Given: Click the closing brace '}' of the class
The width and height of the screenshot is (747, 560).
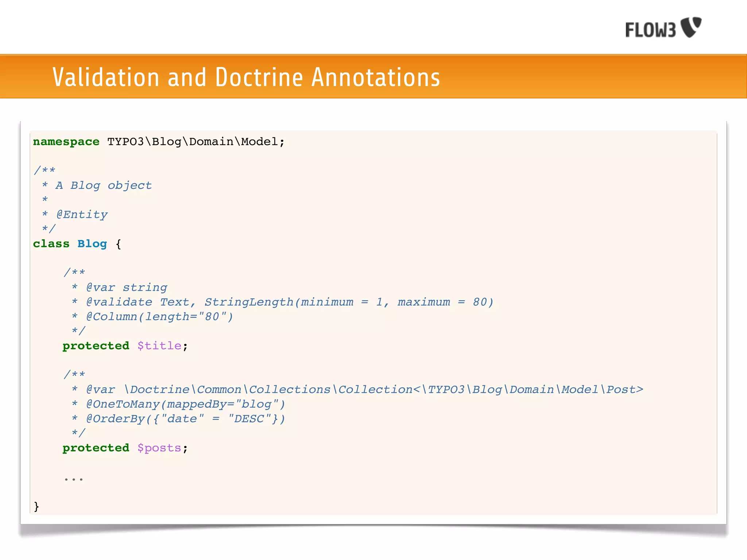Looking at the screenshot, I should [x=36, y=506].
